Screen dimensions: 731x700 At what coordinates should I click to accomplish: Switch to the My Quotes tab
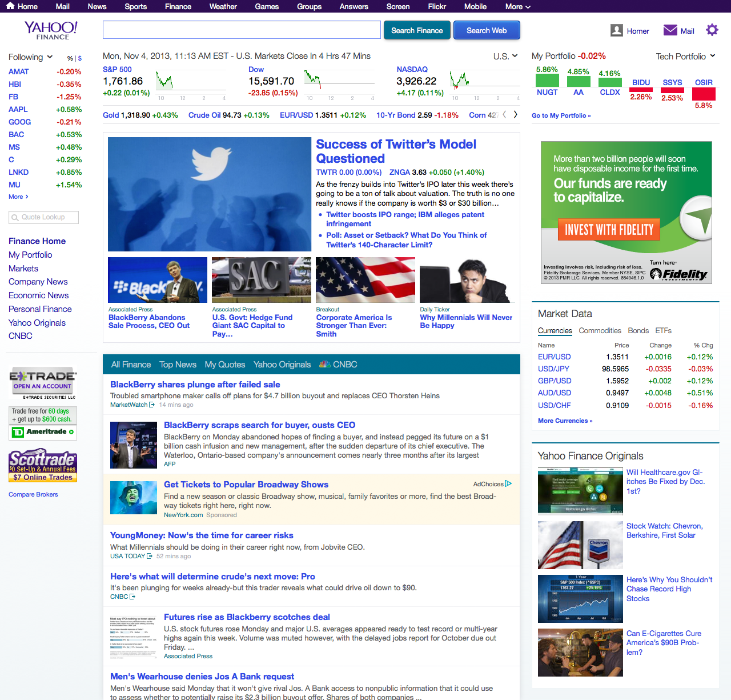pyautogui.click(x=225, y=365)
